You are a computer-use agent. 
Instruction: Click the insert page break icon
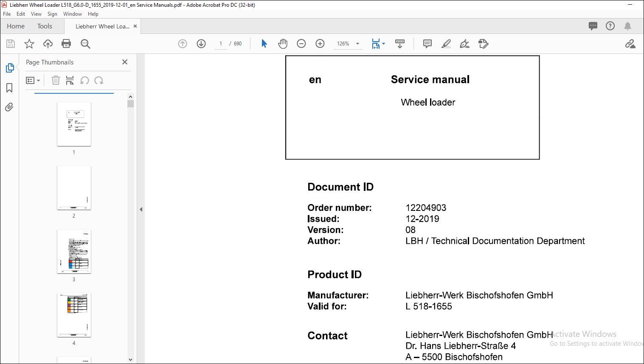[x=70, y=80]
